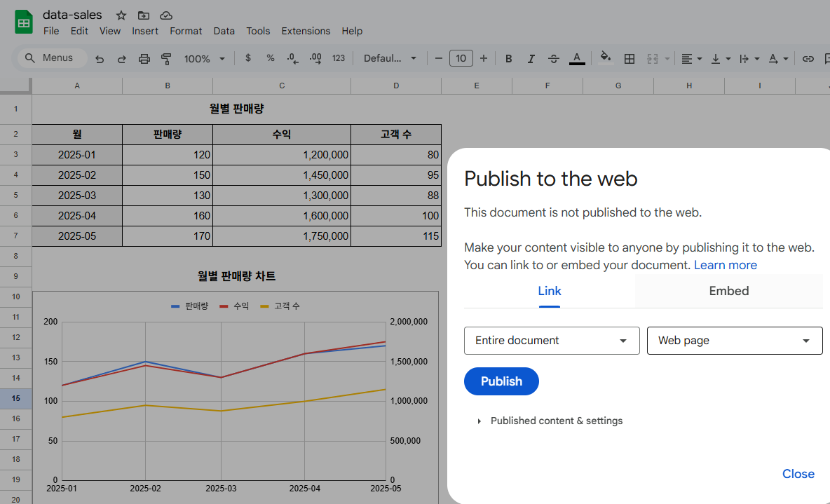The width and height of the screenshot is (830, 504).
Task: Open the Format menu
Action: [x=186, y=31]
